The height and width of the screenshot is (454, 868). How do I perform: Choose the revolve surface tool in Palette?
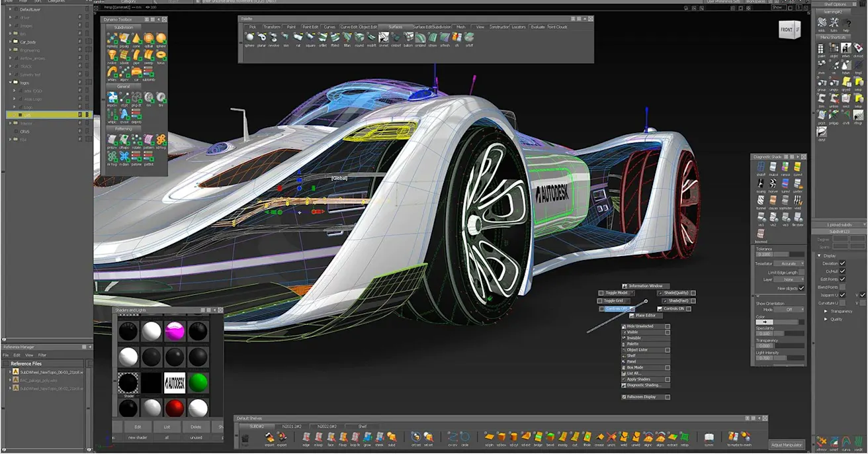273,37
